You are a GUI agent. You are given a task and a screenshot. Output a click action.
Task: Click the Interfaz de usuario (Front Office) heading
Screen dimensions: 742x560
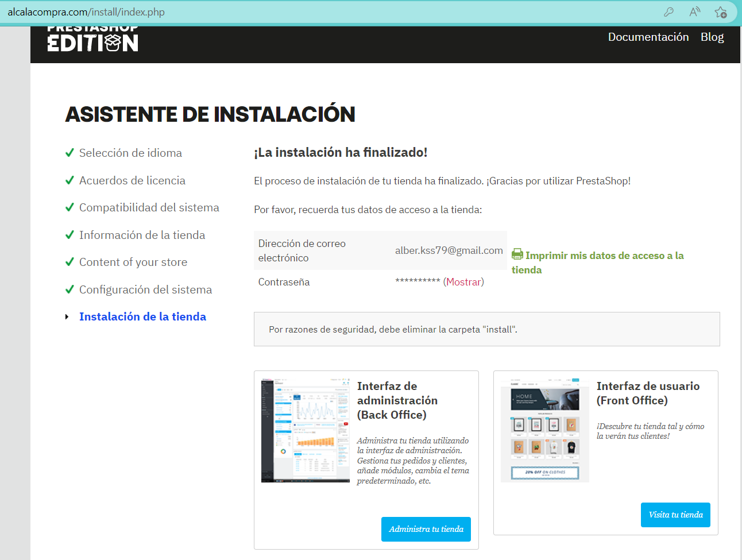pyautogui.click(x=648, y=393)
